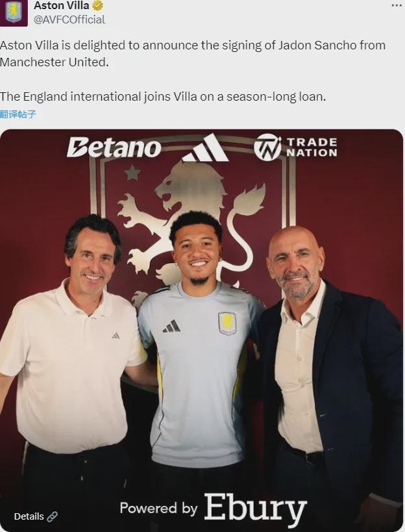The image size is (405, 532).
Task: Click the Villa crest on grey shirt
Action: [x=227, y=323]
